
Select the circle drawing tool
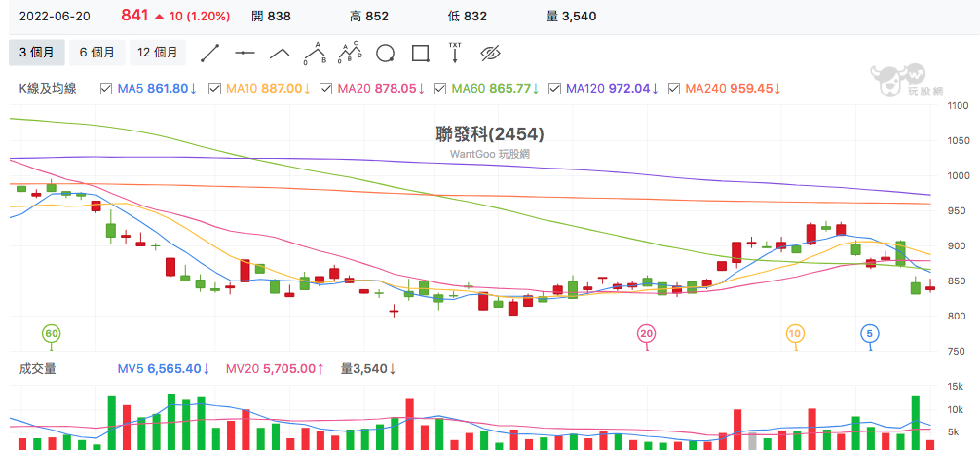[385, 54]
